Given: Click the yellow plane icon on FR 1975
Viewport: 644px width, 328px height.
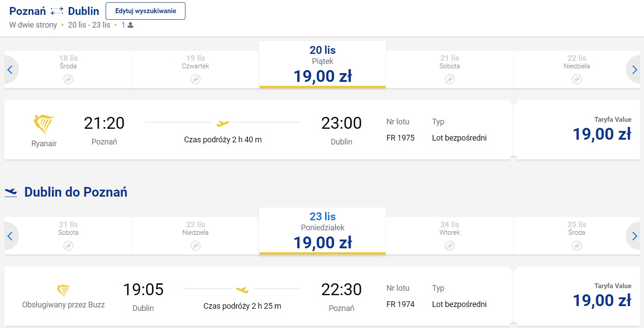Looking at the screenshot, I should pos(223,123).
